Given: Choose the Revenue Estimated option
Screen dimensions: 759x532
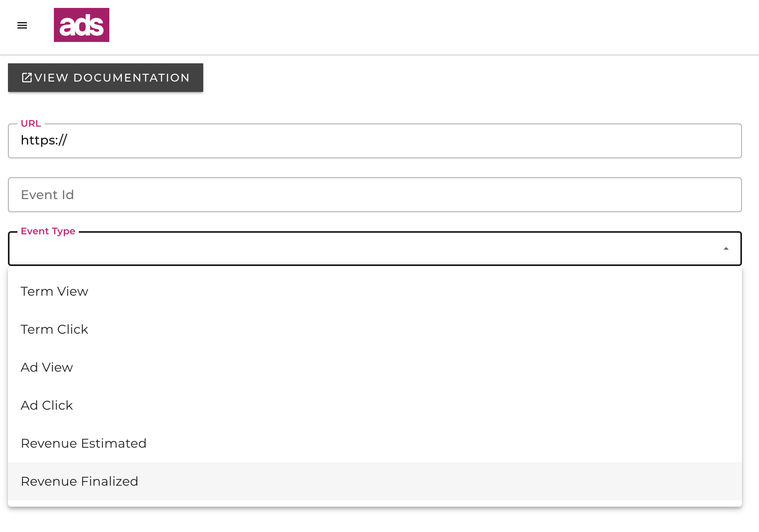Looking at the screenshot, I should 84,443.
